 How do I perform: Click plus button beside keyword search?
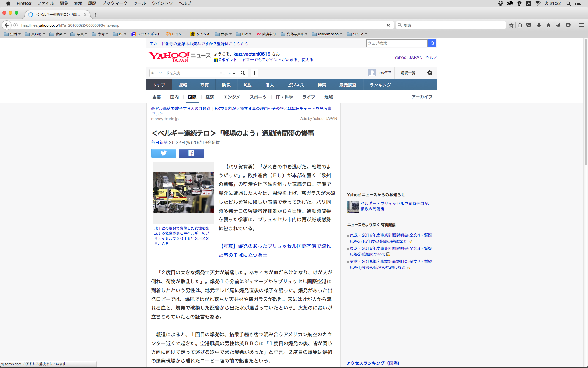(x=254, y=73)
